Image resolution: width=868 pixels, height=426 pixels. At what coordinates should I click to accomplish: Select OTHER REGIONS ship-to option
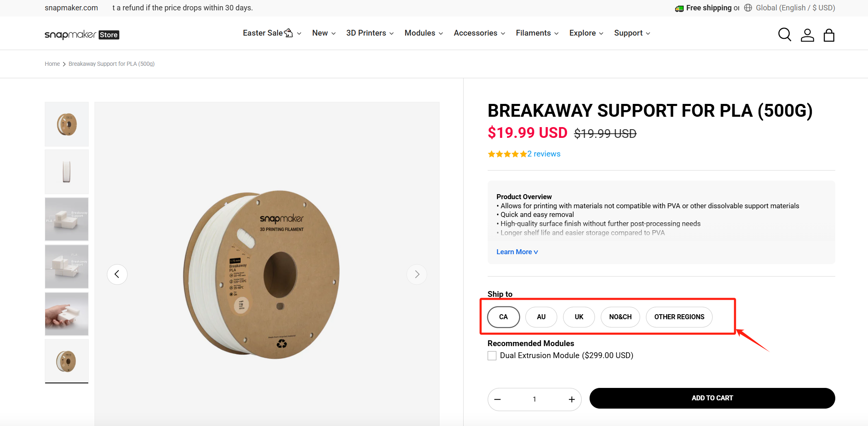point(679,317)
